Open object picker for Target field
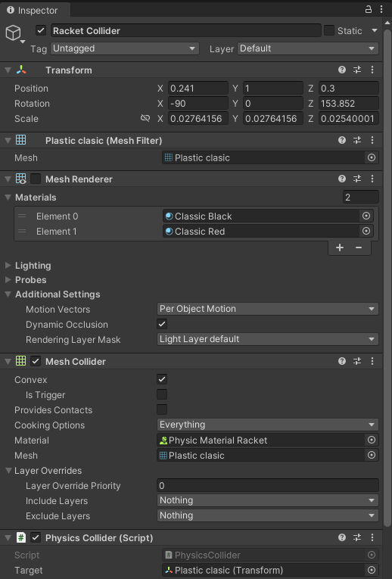The height and width of the screenshot is (579, 392). pyautogui.click(x=372, y=570)
